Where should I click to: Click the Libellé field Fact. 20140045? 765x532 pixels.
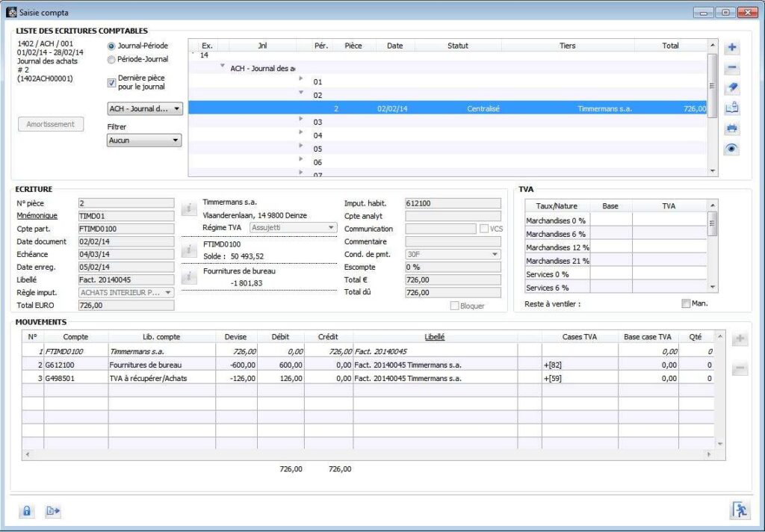126,279
